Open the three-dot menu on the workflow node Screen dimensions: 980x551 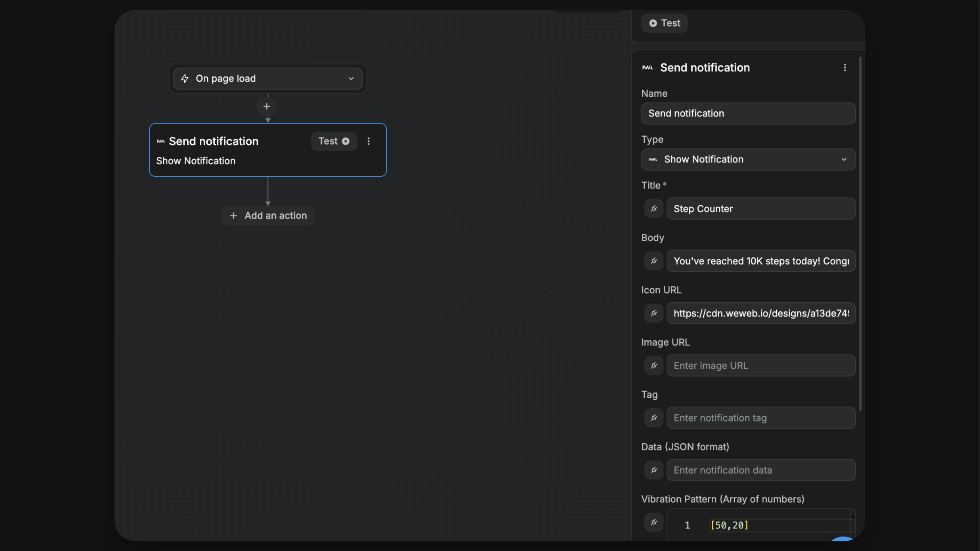click(x=369, y=141)
